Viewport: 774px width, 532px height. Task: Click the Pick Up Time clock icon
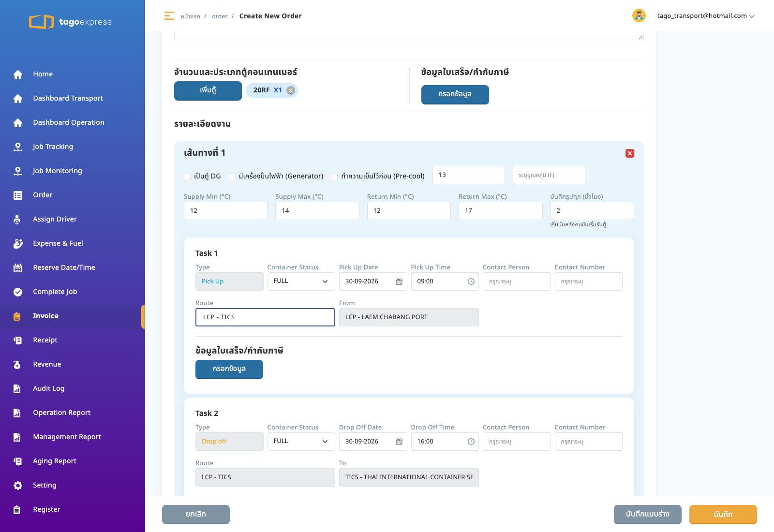471,281
